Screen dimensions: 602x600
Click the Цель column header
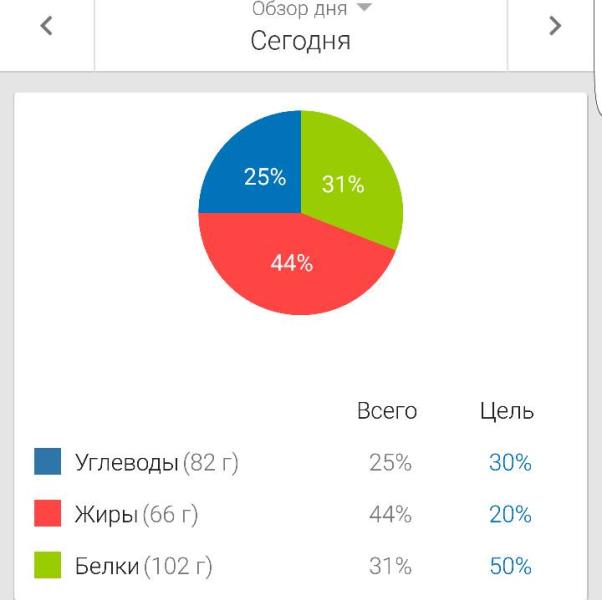pyautogui.click(x=507, y=412)
